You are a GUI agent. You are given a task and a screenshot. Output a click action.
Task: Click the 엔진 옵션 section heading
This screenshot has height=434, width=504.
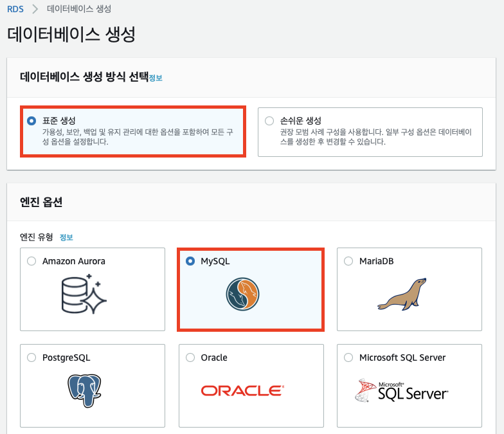coord(41,202)
